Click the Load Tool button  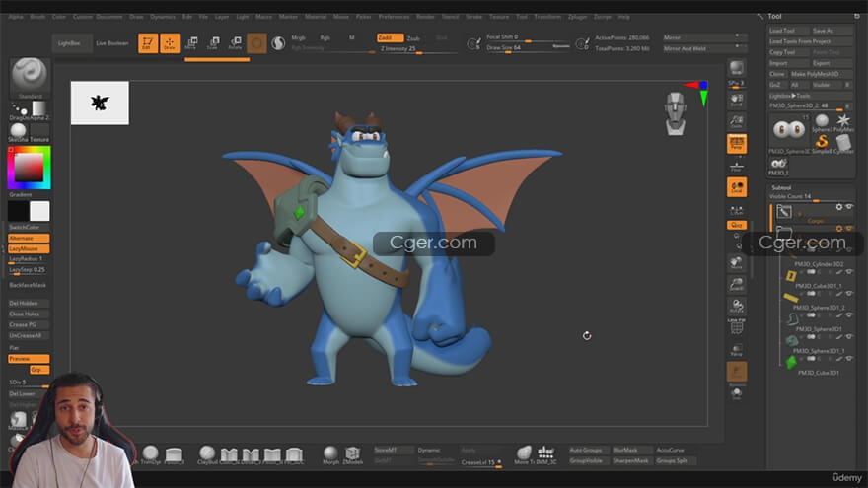coord(788,31)
